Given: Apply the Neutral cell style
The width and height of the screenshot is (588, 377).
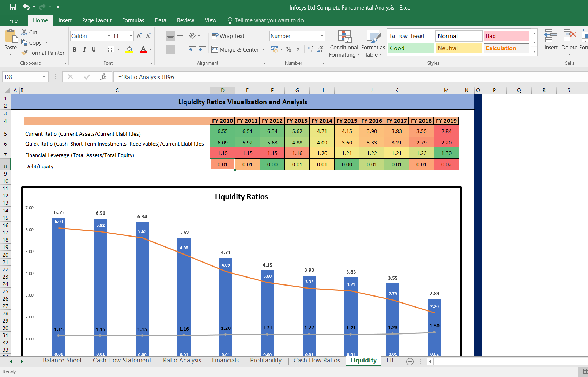Looking at the screenshot, I should pyautogui.click(x=459, y=48).
